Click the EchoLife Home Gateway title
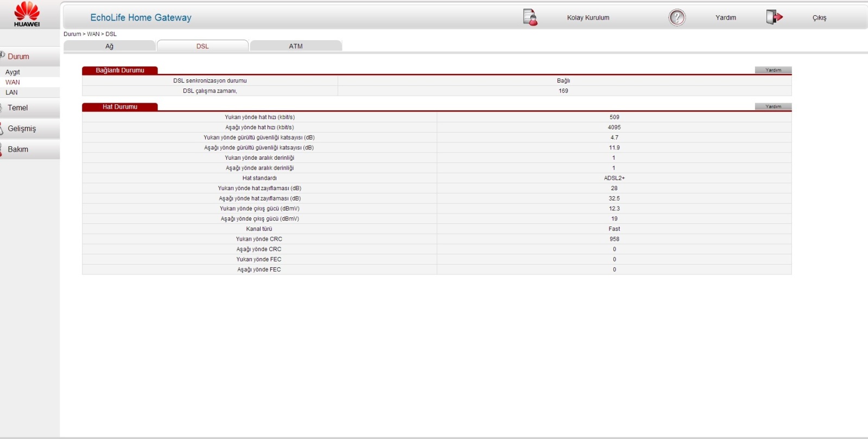Screen dimensions: 868x439 tap(141, 17)
